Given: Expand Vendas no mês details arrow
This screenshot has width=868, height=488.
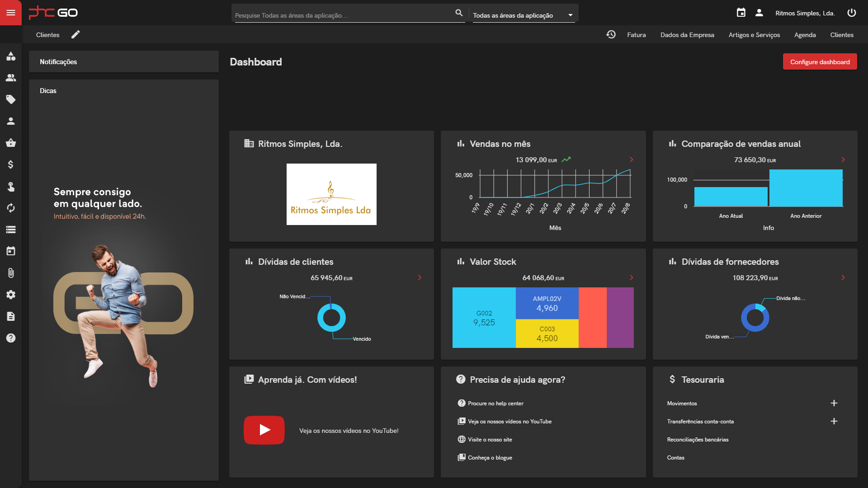Looking at the screenshot, I should [x=631, y=160].
